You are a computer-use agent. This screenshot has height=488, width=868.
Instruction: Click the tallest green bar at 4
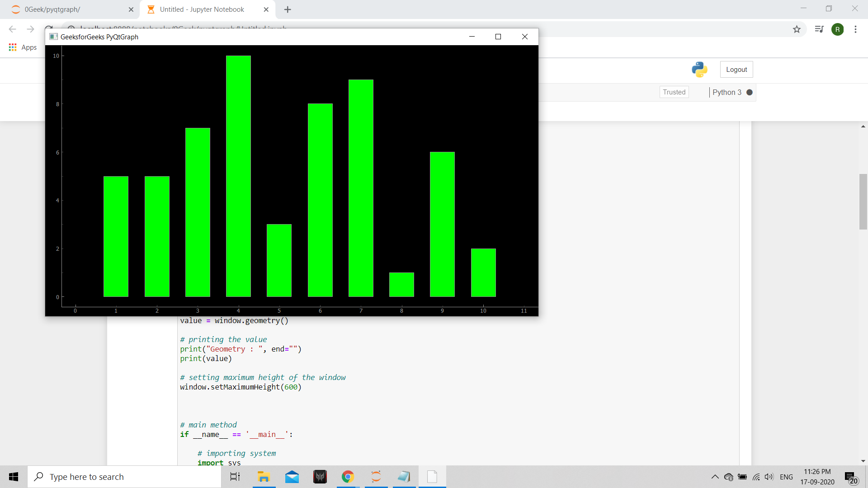click(x=238, y=176)
